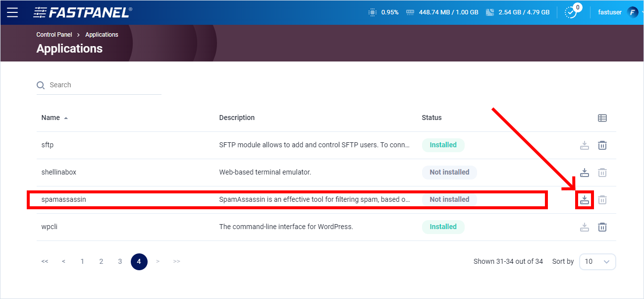Click the Description column header
This screenshot has height=299, width=644.
(x=237, y=118)
